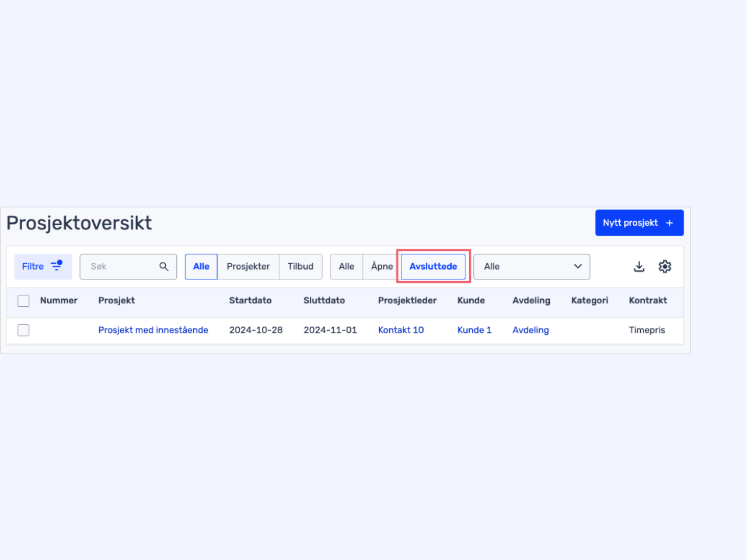Show only Tilbud entries
Viewport: 747px width, 560px height.
301,267
